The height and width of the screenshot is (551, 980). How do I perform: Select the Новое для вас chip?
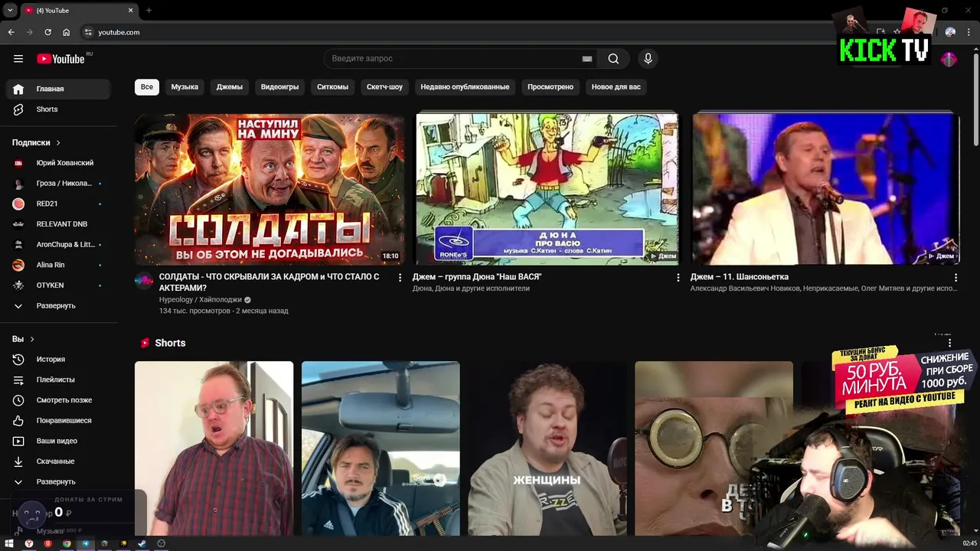click(616, 86)
